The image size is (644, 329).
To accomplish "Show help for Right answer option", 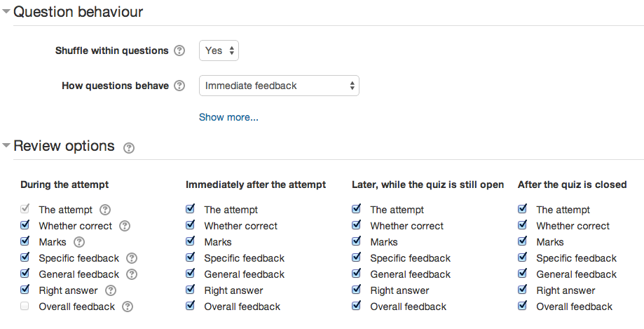I will [111, 290].
